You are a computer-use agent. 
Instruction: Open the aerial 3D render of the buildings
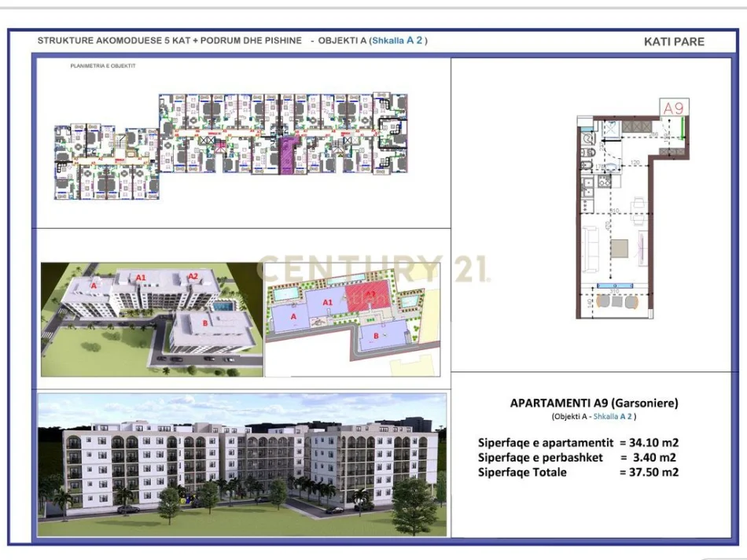[152, 319]
